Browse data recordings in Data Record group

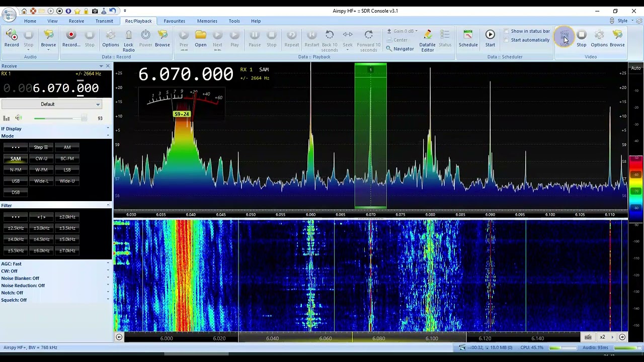162,38
